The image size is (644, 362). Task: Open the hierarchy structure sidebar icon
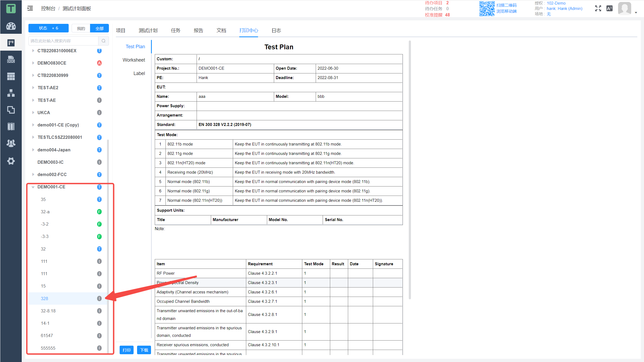tap(11, 93)
